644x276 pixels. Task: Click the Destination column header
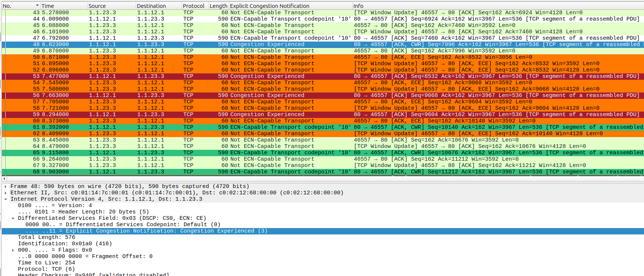tap(158, 6)
